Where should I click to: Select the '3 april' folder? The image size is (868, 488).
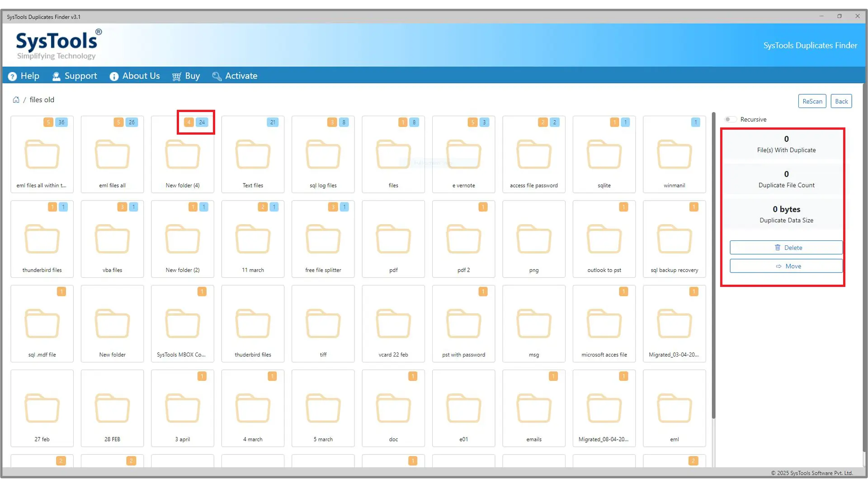(x=183, y=408)
